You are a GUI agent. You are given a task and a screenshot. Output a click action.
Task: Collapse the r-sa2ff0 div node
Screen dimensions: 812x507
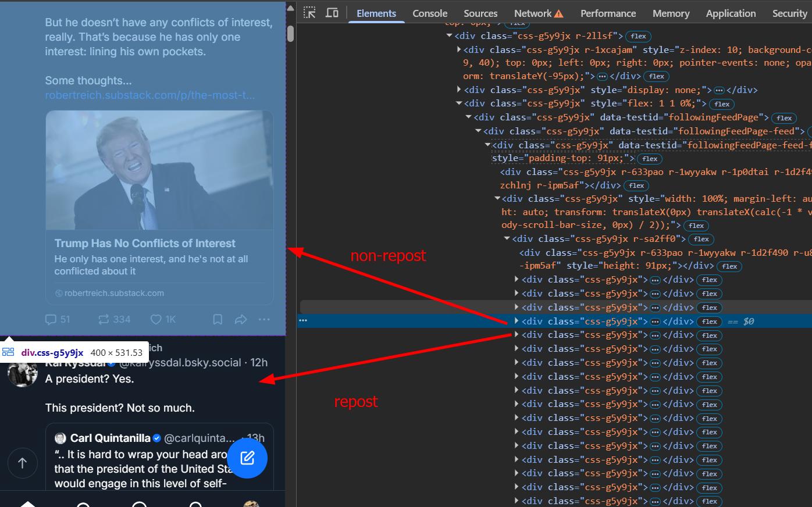click(x=507, y=238)
